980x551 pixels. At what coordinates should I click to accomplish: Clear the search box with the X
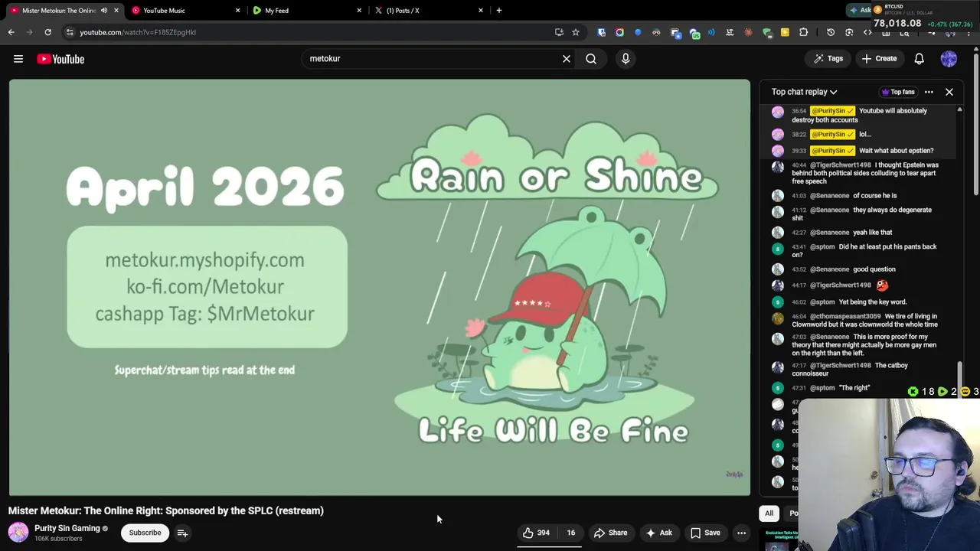click(x=567, y=59)
